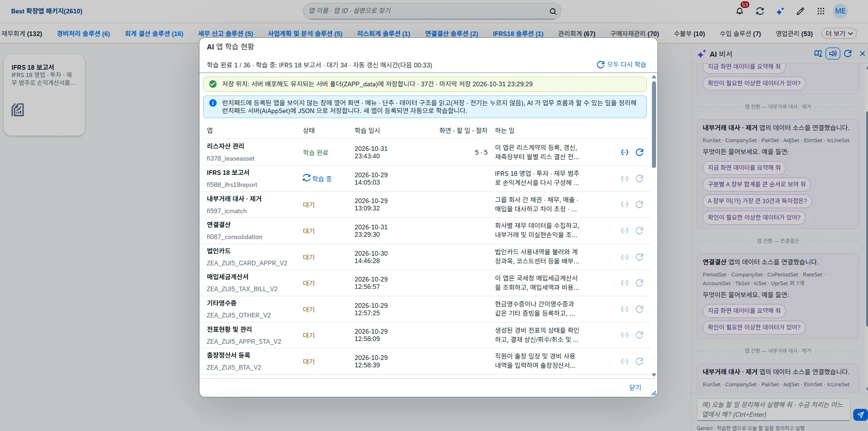Select the 전표현황 및 관리 row name
This screenshot has height=431, width=868.
click(x=229, y=329)
